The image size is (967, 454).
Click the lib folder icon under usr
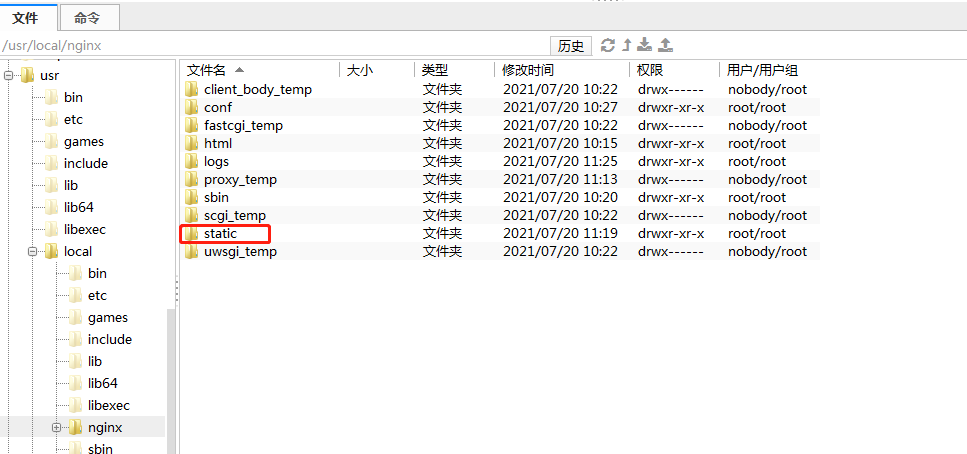point(52,186)
